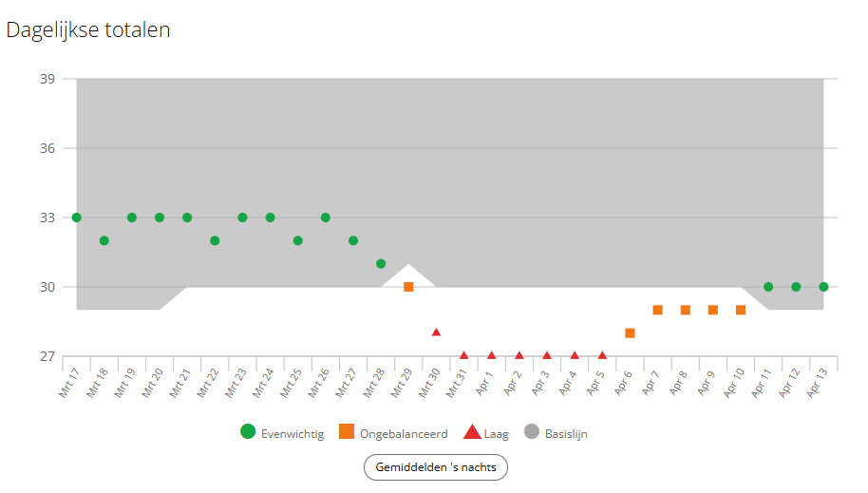Viewport: 868px width, 493px height.
Task: Select the green data point for Mrt 26
Action: click(326, 218)
